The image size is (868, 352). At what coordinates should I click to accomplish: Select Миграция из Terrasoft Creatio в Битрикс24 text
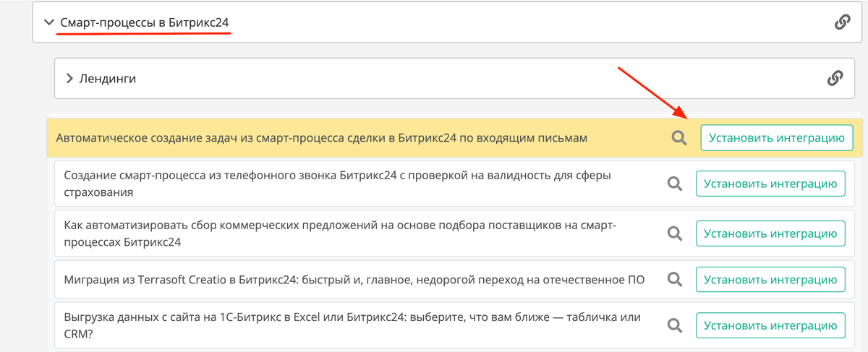[x=354, y=280]
